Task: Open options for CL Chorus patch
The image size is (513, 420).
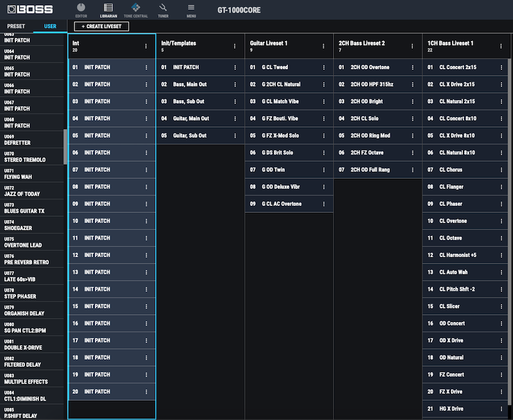Action: pos(501,170)
